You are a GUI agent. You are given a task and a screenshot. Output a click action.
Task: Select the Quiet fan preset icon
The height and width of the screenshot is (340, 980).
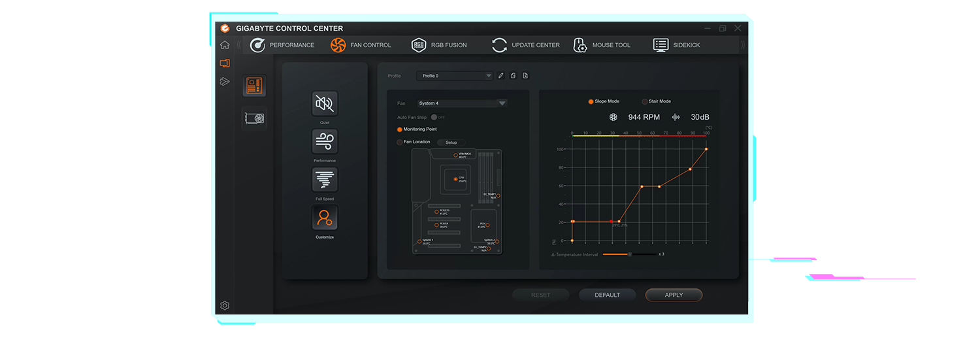point(325,104)
